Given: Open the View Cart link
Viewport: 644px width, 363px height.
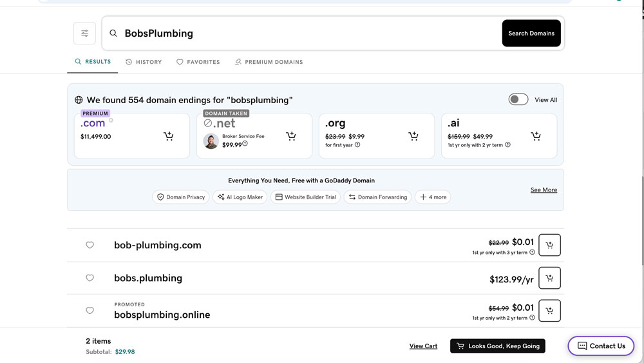Looking at the screenshot, I should 423,346.
